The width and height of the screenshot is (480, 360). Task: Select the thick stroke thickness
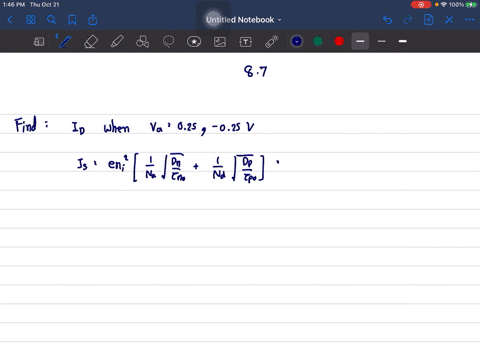point(403,41)
